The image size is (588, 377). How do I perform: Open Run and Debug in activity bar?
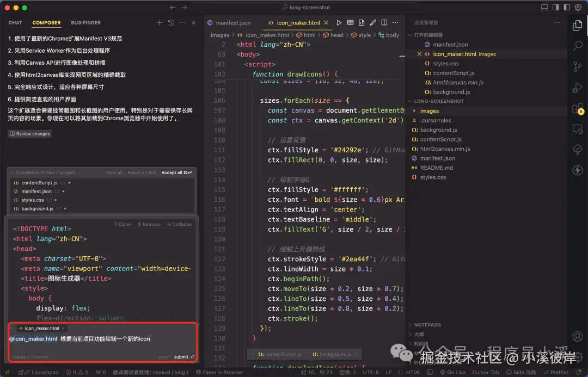(x=578, y=88)
